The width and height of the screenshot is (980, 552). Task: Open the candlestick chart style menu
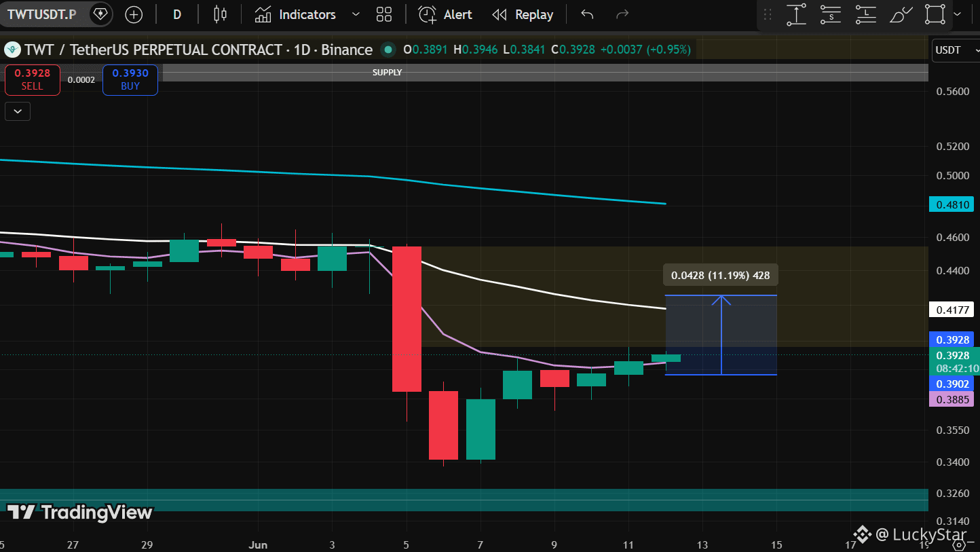[220, 14]
